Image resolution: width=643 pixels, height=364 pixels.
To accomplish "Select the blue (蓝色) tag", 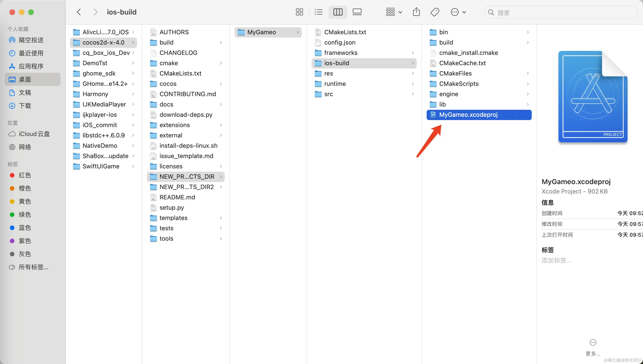I will coord(24,227).
